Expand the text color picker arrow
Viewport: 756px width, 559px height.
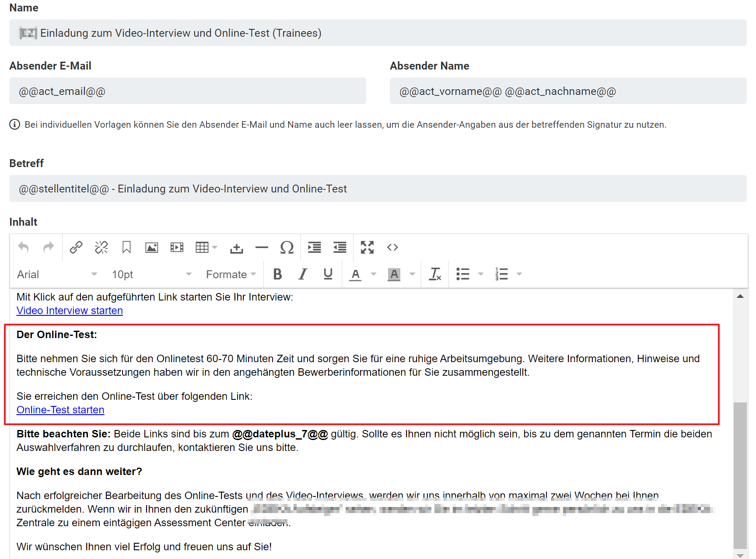click(x=374, y=274)
